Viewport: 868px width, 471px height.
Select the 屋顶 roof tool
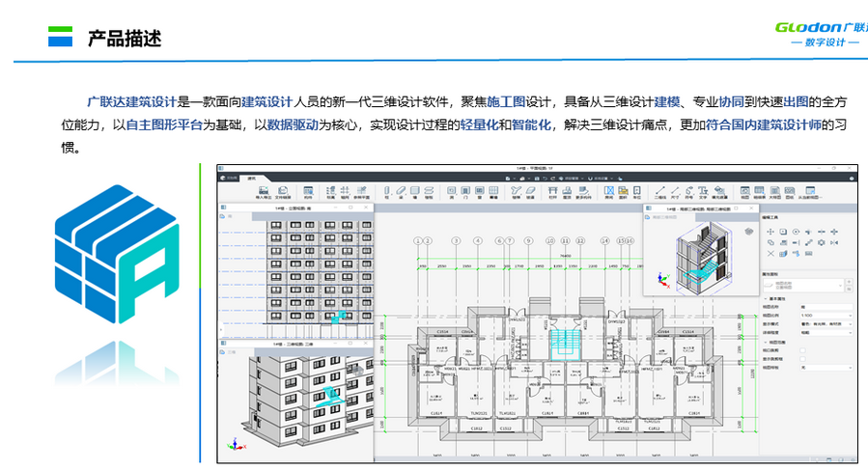pyautogui.click(x=567, y=193)
